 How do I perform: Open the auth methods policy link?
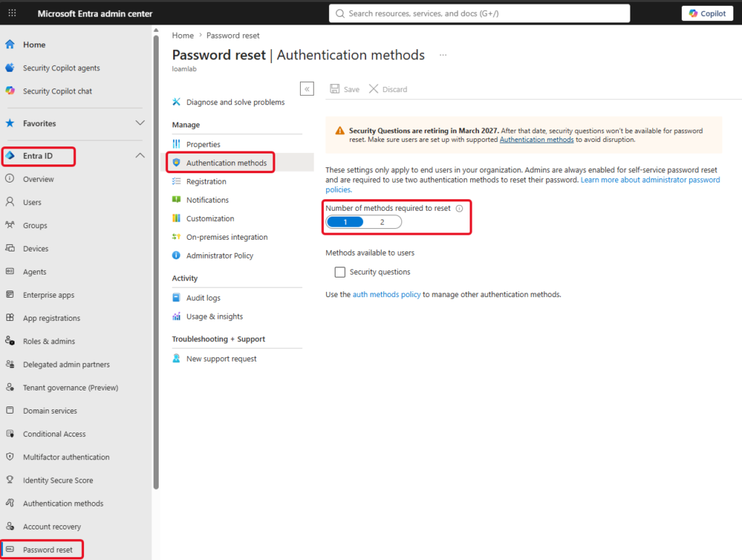click(x=387, y=294)
